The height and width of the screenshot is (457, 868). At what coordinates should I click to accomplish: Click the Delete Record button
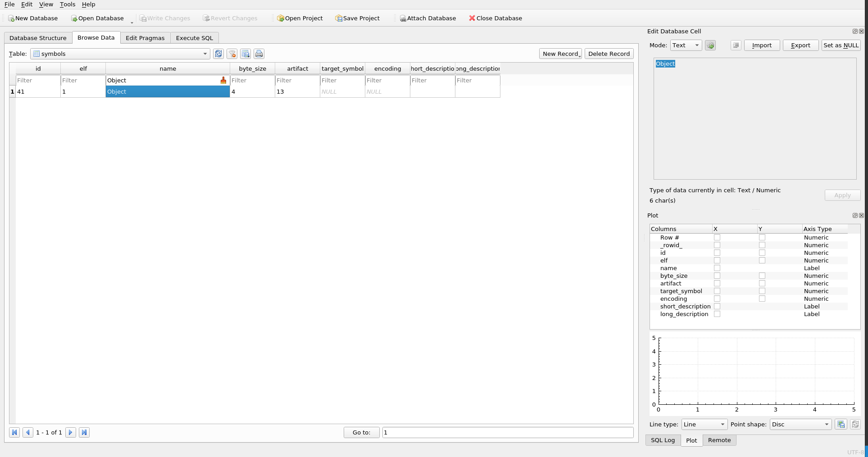pos(609,54)
